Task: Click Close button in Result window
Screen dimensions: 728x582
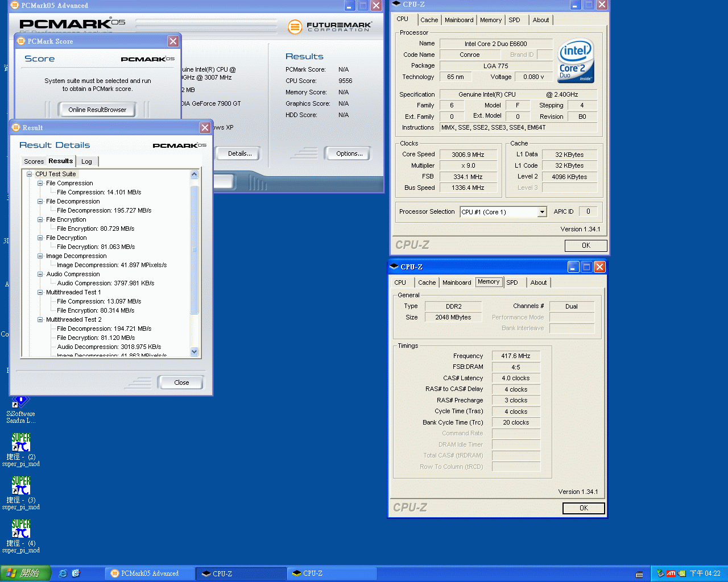Action: click(181, 383)
